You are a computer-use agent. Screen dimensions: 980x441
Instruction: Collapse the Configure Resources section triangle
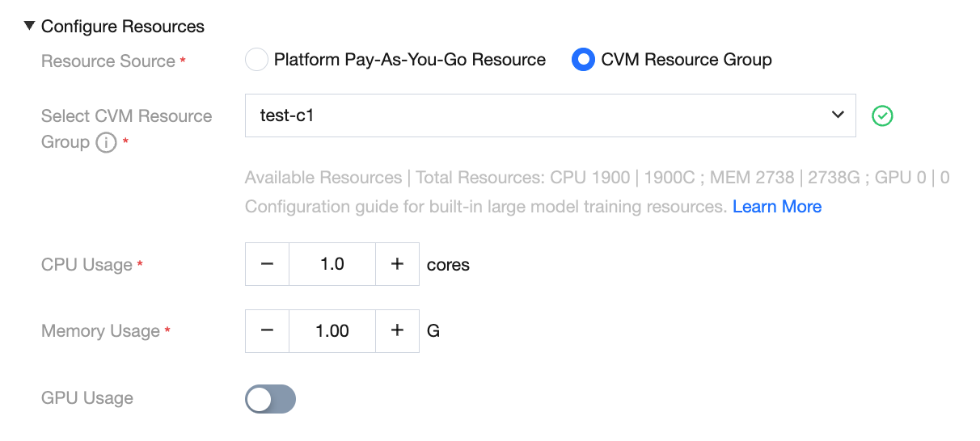[x=29, y=27]
